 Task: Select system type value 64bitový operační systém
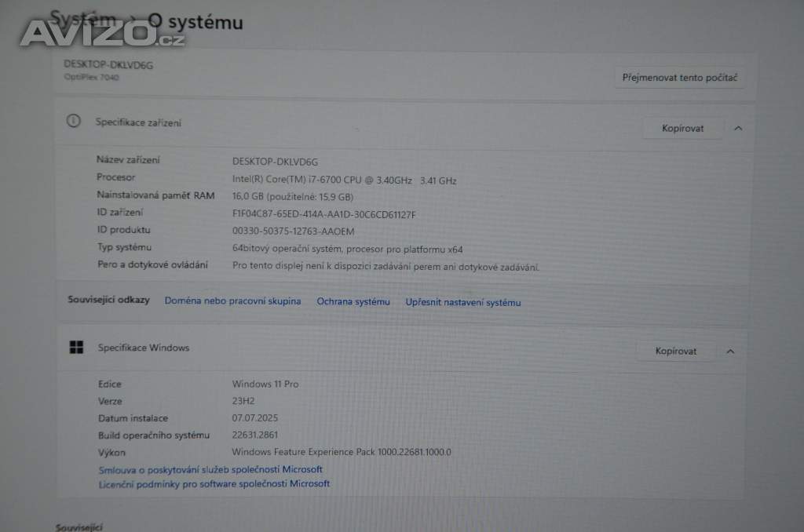pos(348,249)
